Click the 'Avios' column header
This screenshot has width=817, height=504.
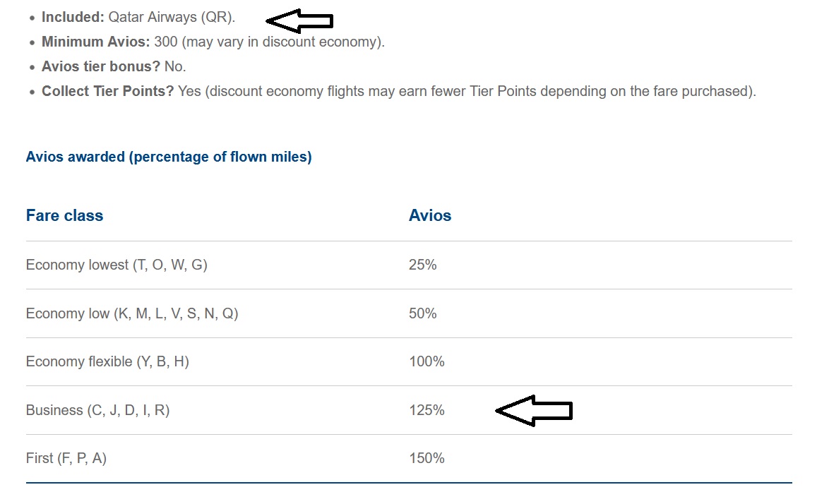tap(430, 215)
